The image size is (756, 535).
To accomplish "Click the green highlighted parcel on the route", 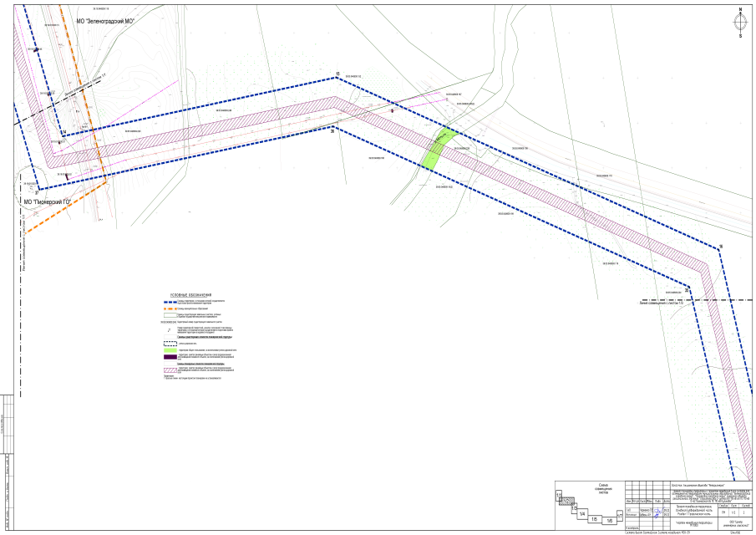I will tap(437, 149).
